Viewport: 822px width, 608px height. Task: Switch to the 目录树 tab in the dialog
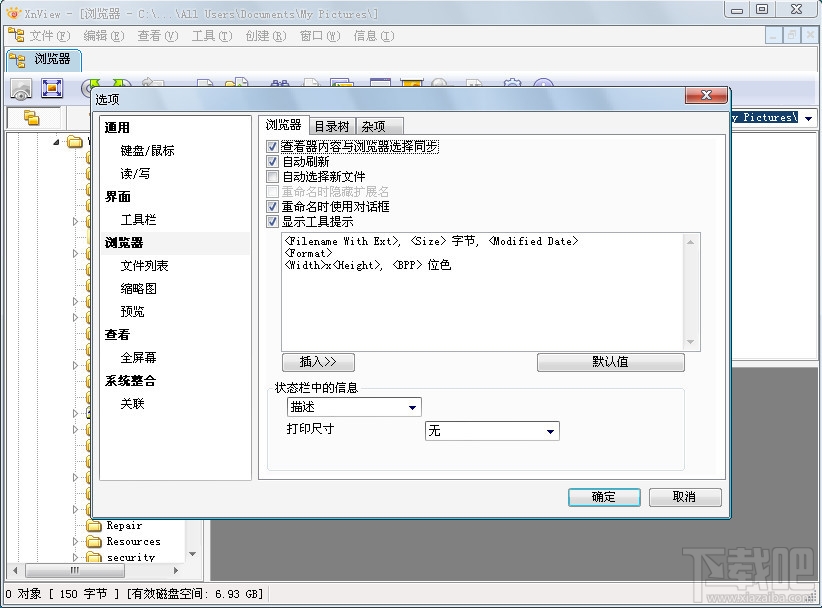pyautogui.click(x=331, y=125)
